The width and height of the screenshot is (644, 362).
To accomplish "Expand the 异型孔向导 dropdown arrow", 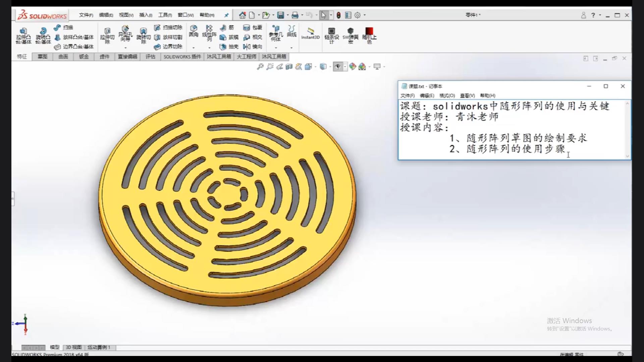I will click(x=125, y=48).
